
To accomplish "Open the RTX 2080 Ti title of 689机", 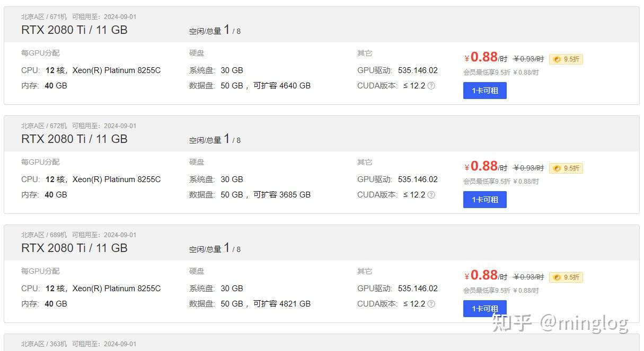I will pyautogui.click(x=74, y=248).
